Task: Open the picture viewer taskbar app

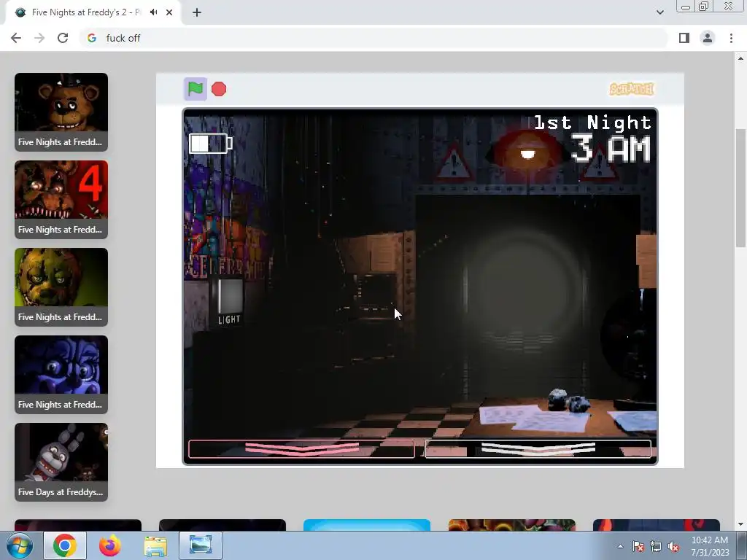Action: (x=201, y=545)
